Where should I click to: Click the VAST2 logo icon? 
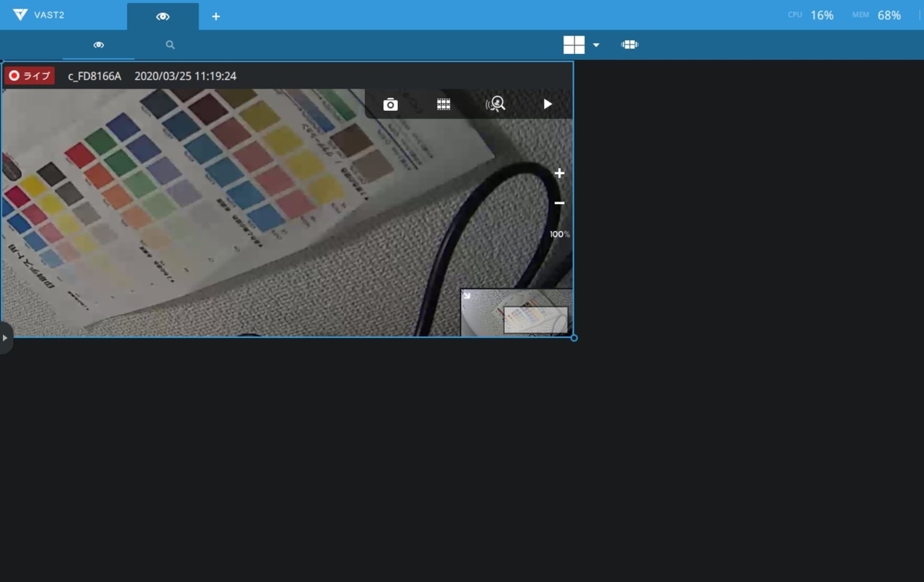pos(21,15)
